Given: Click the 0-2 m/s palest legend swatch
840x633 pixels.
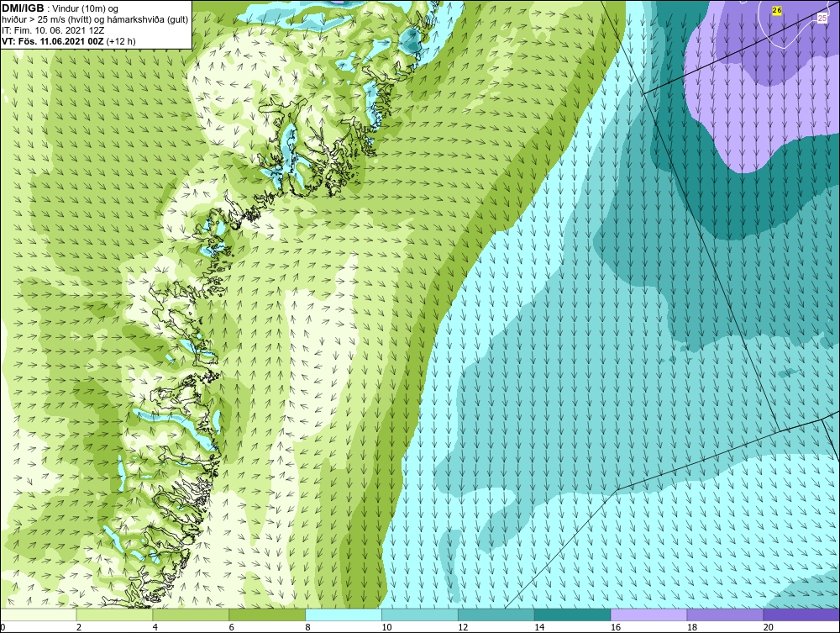Looking at the screenshot, I should pos(39,615).
